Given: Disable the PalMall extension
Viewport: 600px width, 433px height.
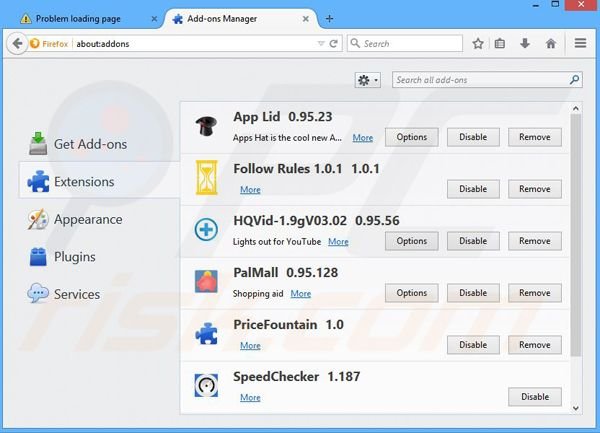Looking at the screenshot, I should tap(473, 293).
